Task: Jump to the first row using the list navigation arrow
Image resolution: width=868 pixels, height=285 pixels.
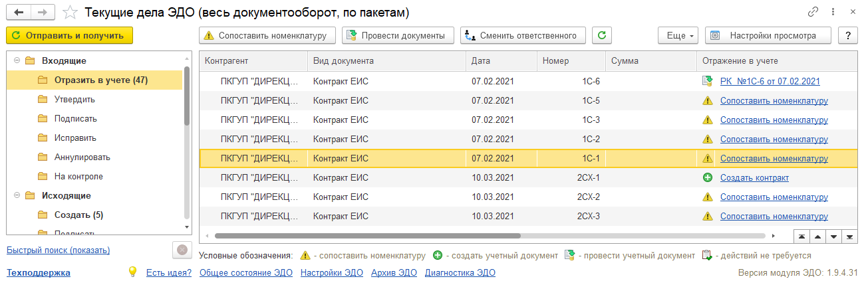Action: [x=803, y=237]
